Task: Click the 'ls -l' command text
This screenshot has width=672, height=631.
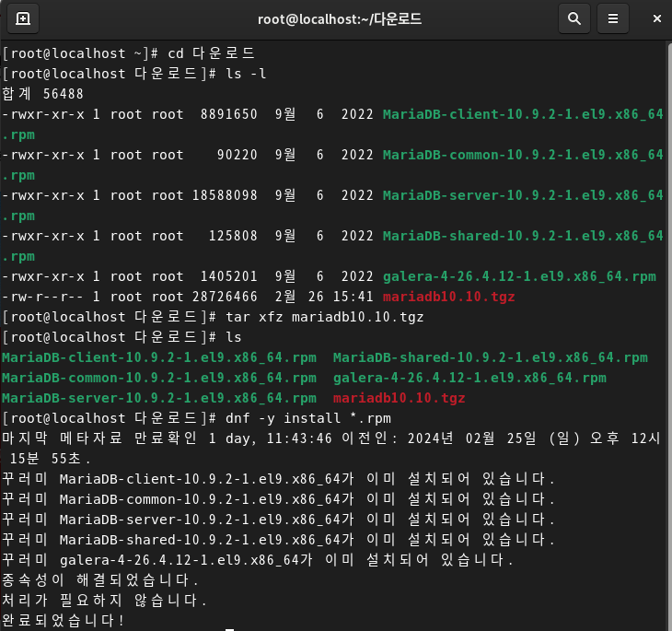Action: point(246,74)
